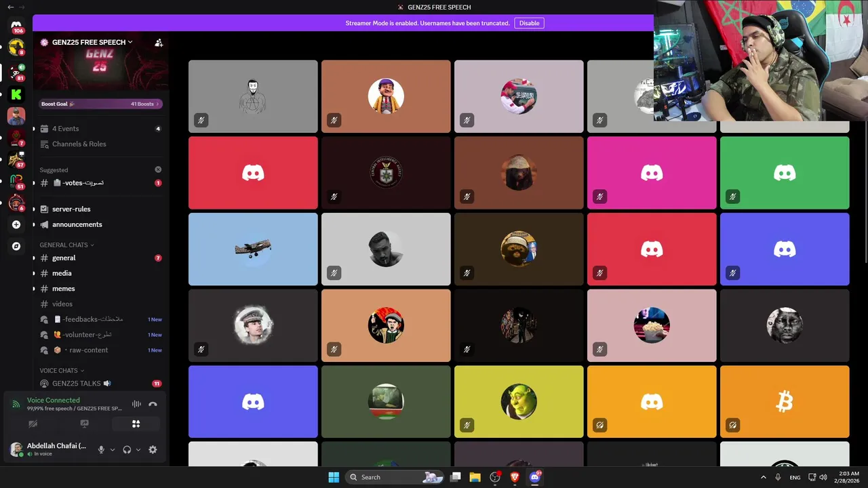Open Task View on the taskbar
This screenshot has width=868, height=488.
click(456, 477)
